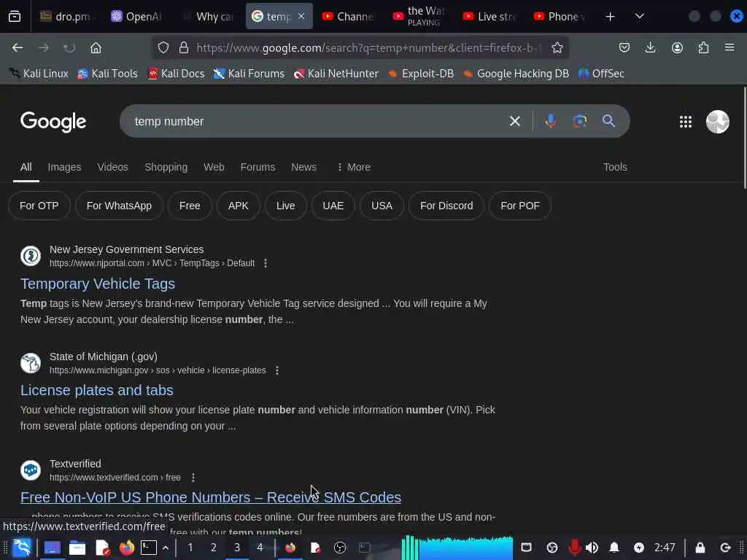
Task: Open the Kali application menu
Action: click(x=22, y=548)
